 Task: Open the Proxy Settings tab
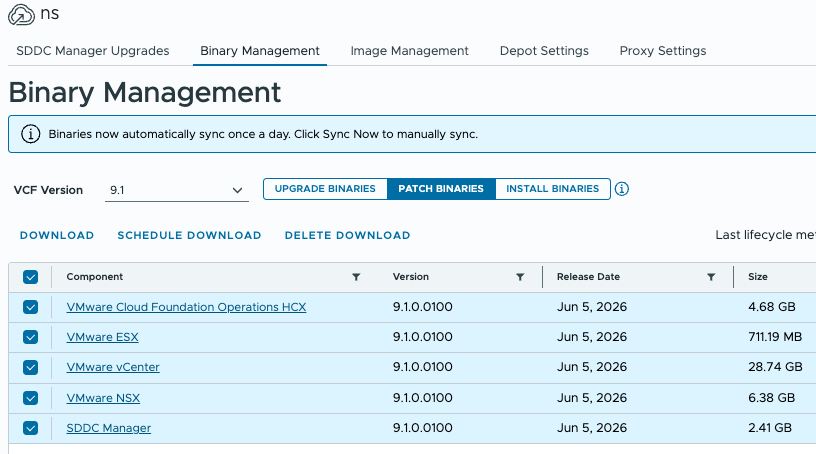[x=662, y=51]
